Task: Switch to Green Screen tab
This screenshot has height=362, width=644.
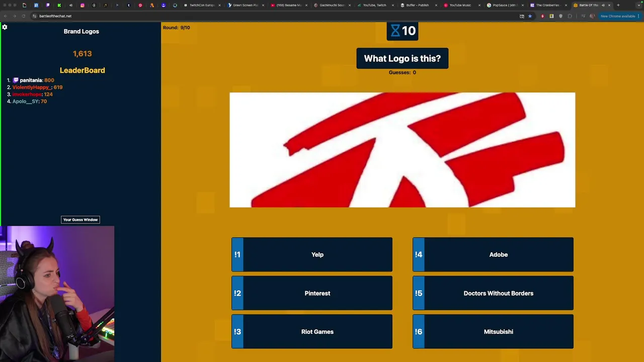Action: pyautogui.click(x=246, y=5)
